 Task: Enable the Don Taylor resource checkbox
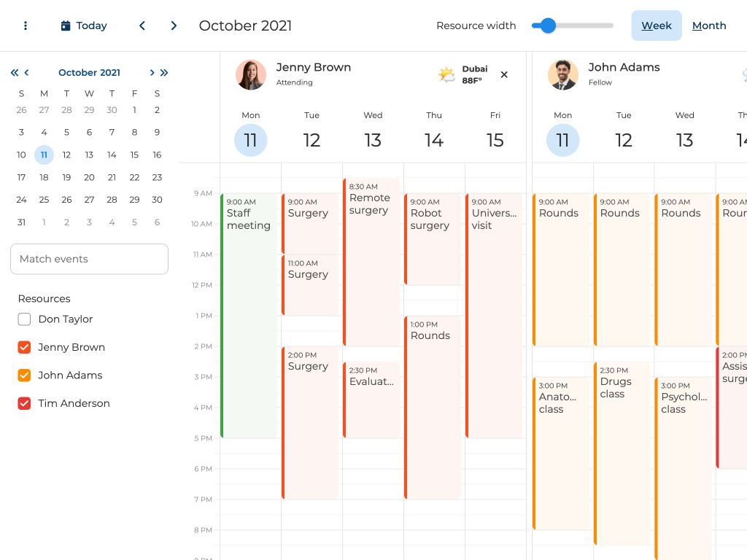tap(24, 319)
